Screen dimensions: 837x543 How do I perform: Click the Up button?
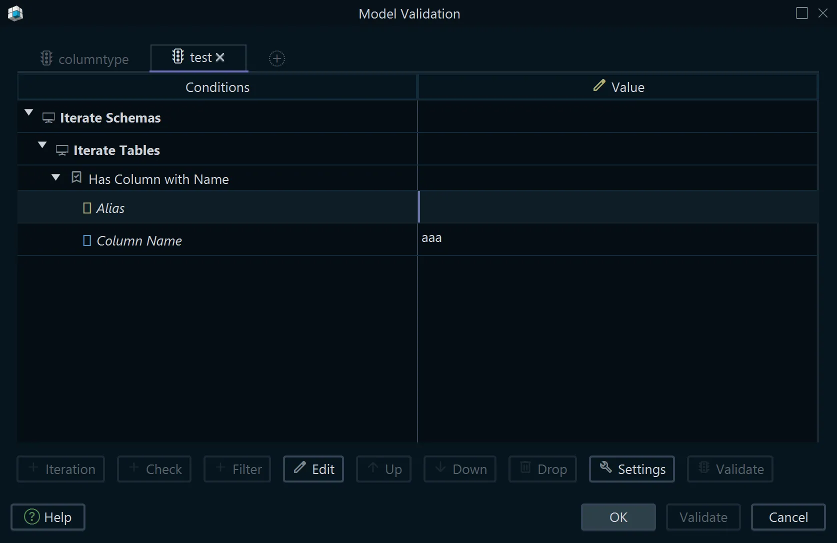[384, 469]
